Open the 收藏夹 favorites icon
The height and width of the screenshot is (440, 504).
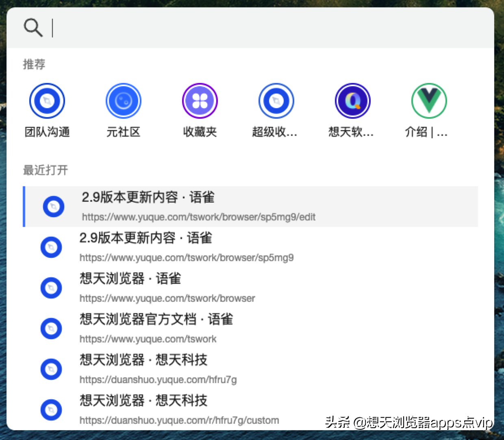[200, 100]
